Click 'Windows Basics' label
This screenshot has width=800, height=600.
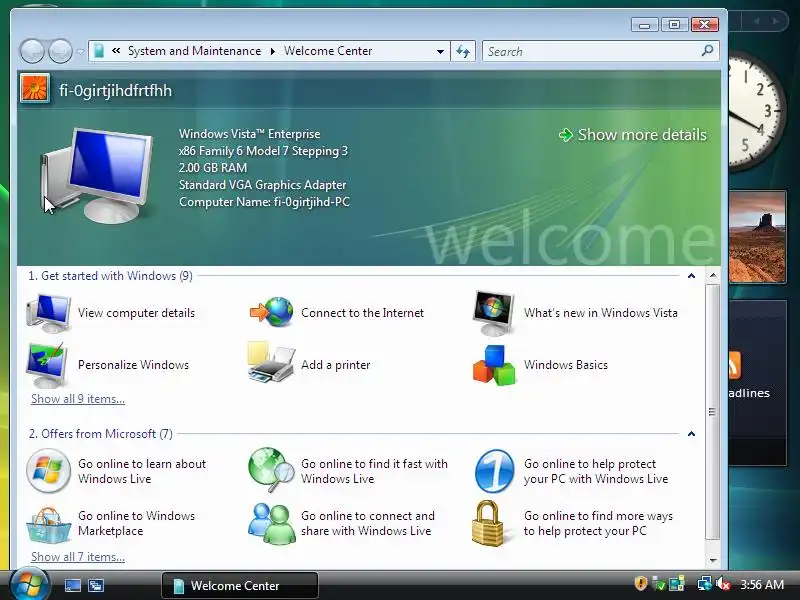click(566, 365)
